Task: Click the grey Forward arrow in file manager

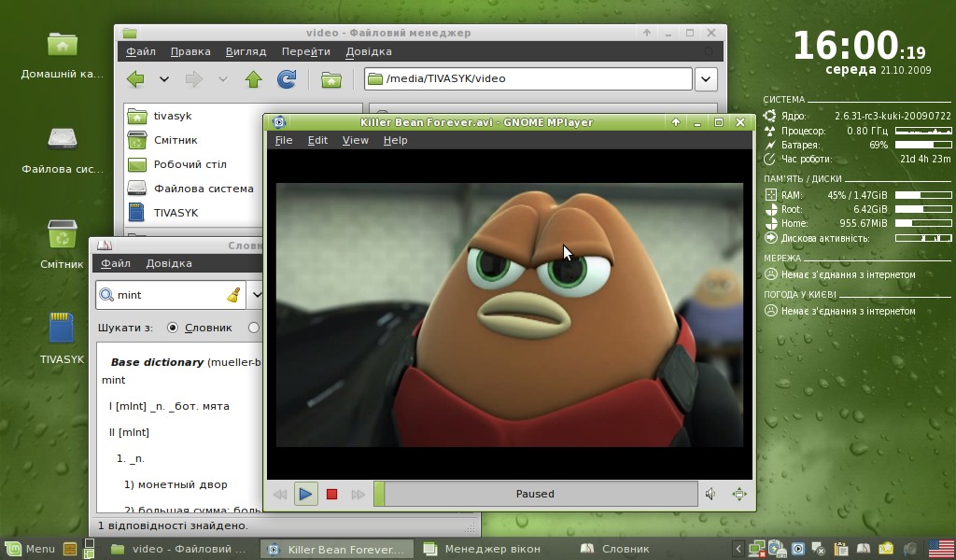Action: point(194,78)
